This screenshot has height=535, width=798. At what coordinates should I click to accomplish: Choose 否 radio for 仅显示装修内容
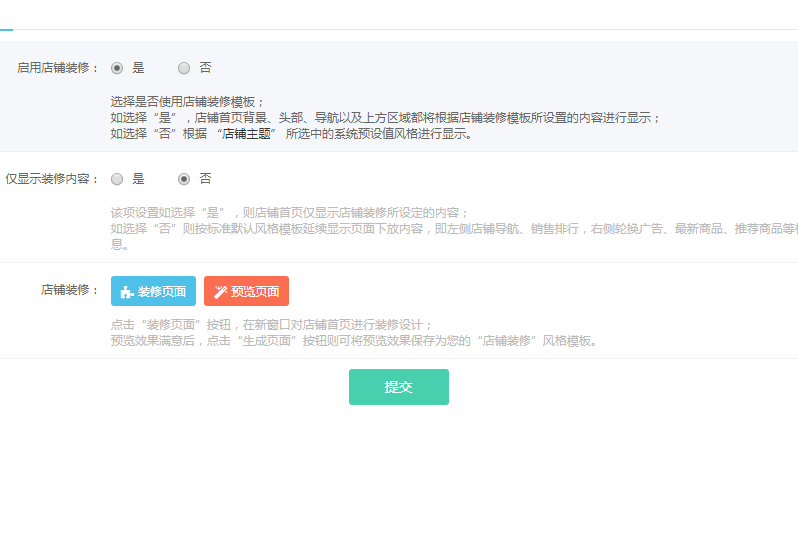(184, 179)
